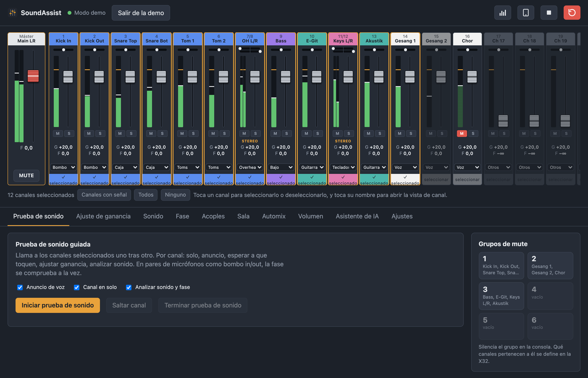Mute the E-Git channel
Screen dimensions: 588x378
pyautogui.click(x=306, y=133)
